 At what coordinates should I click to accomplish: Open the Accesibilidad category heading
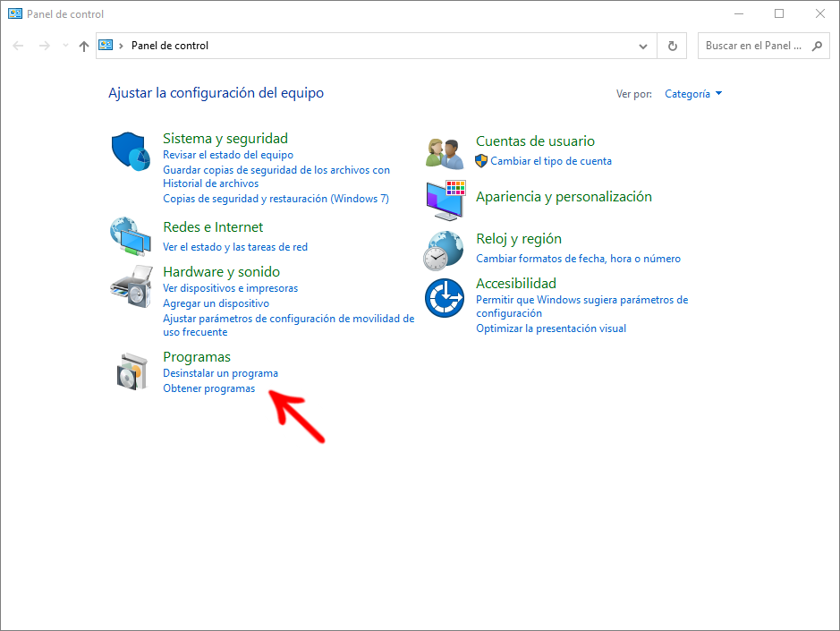click(x=516, y=283)
